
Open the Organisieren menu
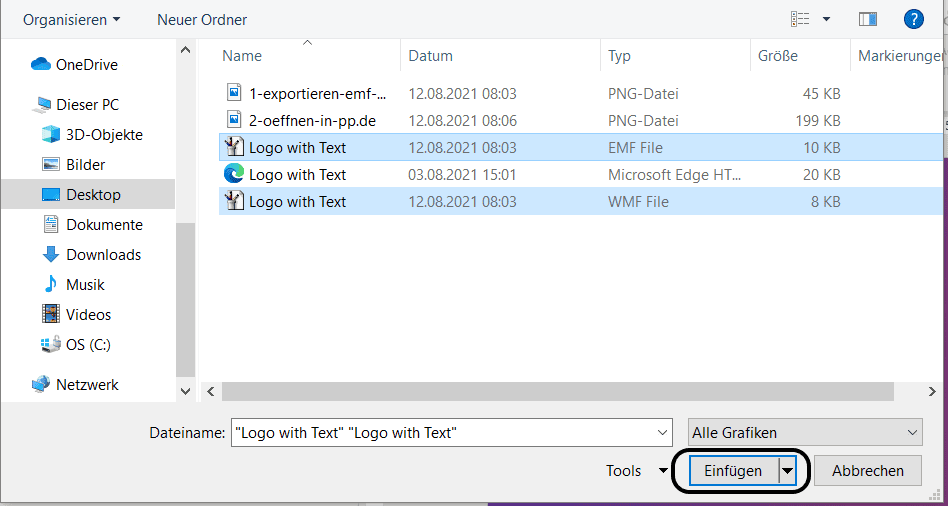[x=71, y=20]
